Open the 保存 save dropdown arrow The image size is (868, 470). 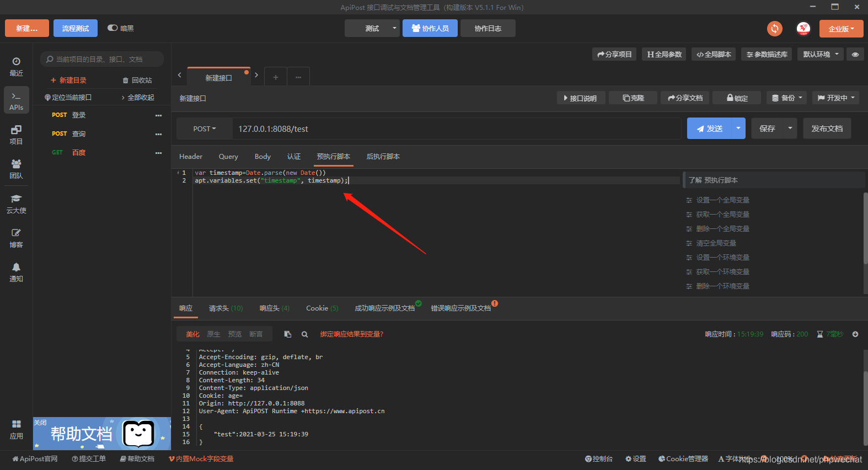tap(790, 128)
